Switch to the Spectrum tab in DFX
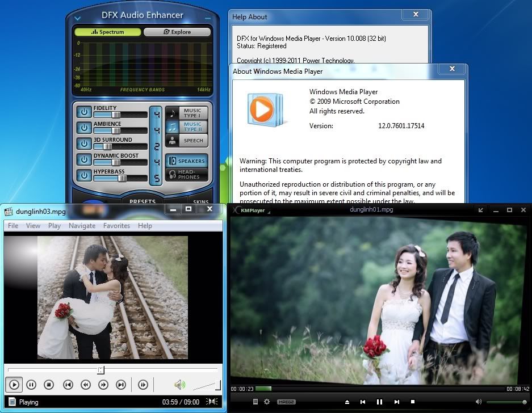Image resolution: width=532 pixels, height=413 pixels. pyautogui.click(x=107, y=32)
